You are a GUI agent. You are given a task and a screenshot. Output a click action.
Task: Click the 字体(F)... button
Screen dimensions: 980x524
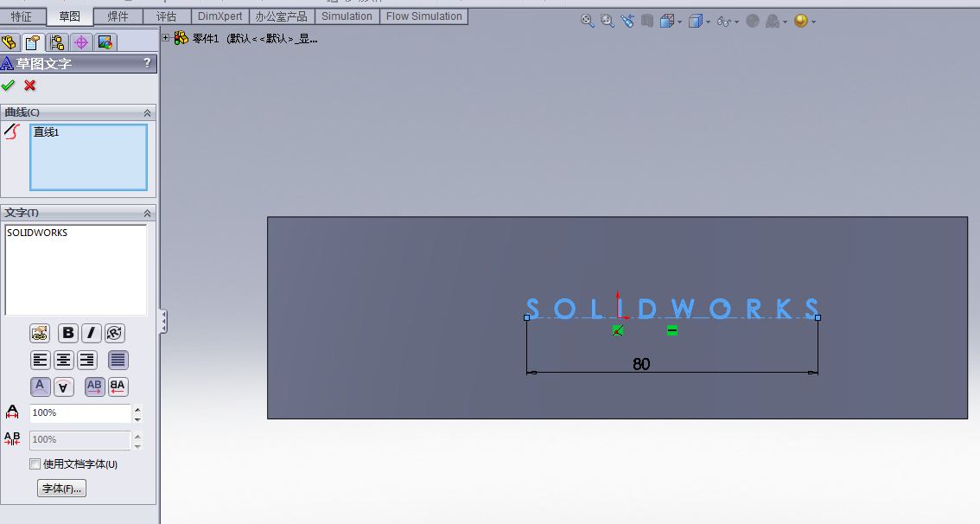coord(62,489)
